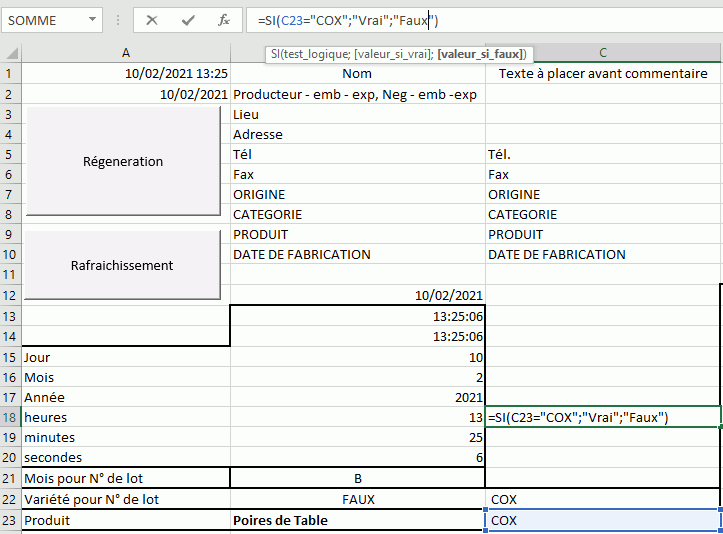The width and height of the screenshot is (723, 534).
Task: Select valeur_si_faux argument in formula tooltip
Action: click(481, 54)
